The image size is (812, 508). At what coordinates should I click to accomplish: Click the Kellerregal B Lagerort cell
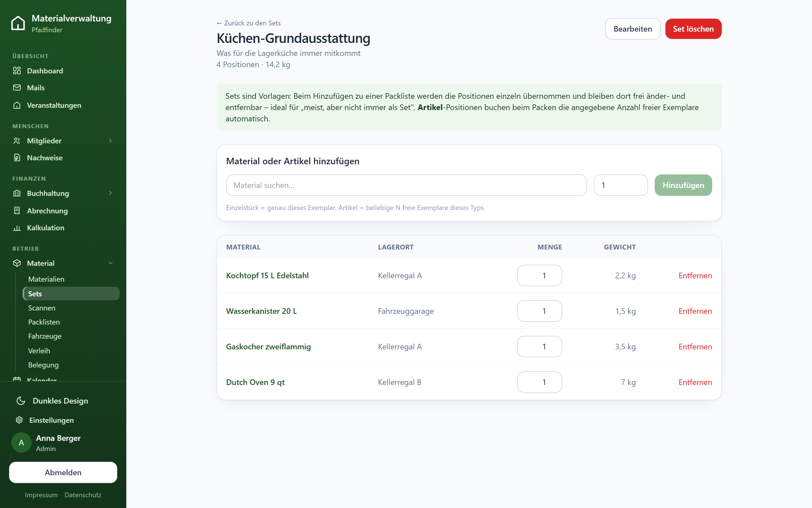point(400,382)
